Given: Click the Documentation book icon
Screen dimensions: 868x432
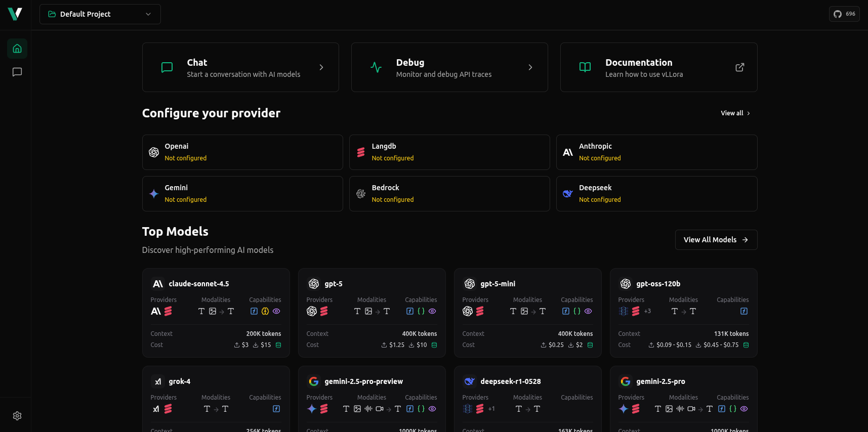Looking at the screenshot, I should point(585,67).
